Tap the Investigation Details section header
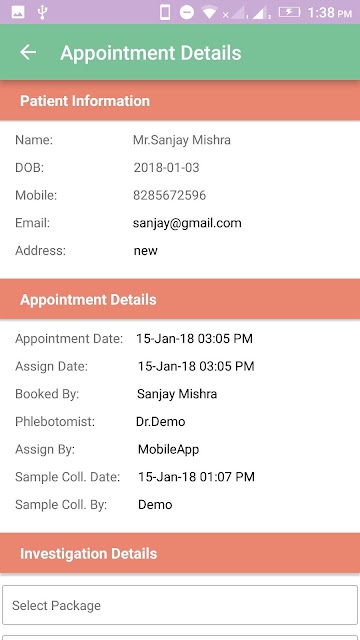The width and height of the screenshot is (360, 640). [180, 553]
